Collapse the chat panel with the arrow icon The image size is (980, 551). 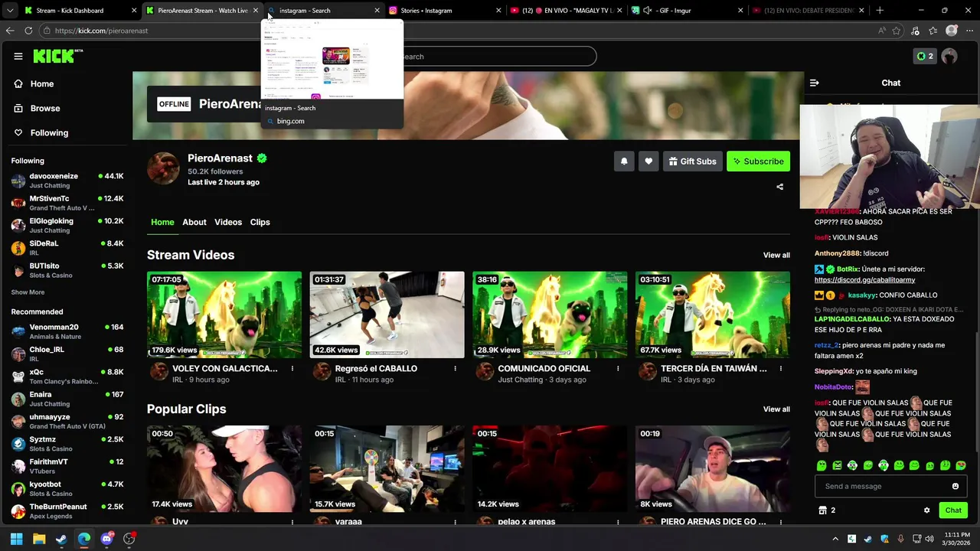(x=815, y=83)
